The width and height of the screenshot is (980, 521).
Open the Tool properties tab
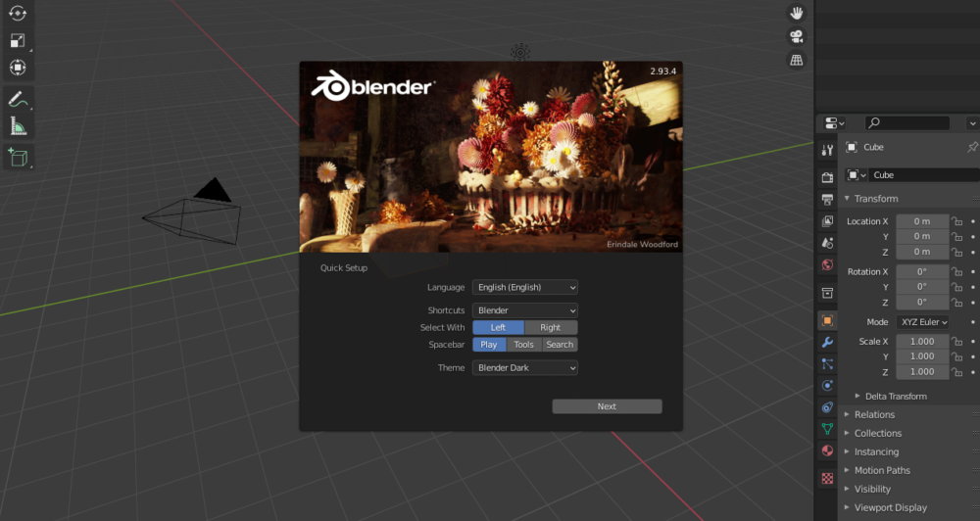(x=827, y=150)
